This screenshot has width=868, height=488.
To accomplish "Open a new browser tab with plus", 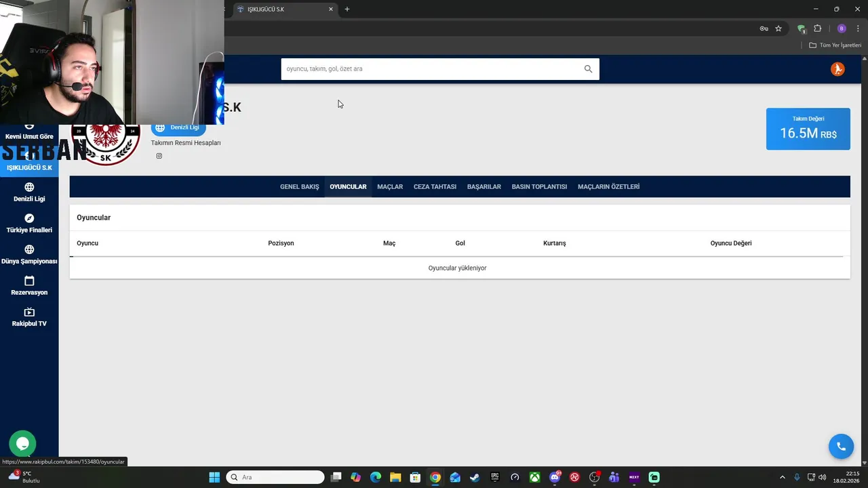I will 347,9.
